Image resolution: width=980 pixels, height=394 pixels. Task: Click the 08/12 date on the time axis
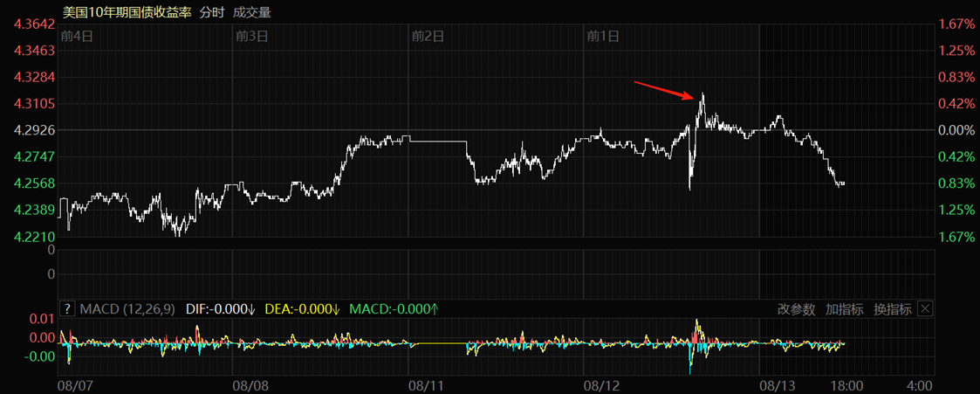[x=600, y=384]
